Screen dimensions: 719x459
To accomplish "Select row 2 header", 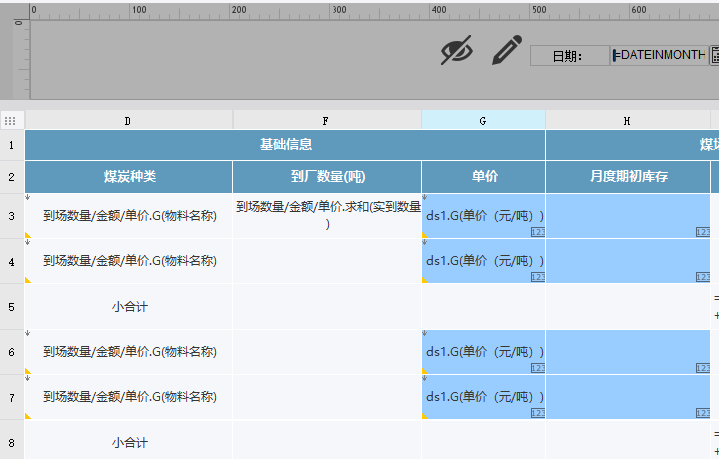I will [x=12, y=177].
